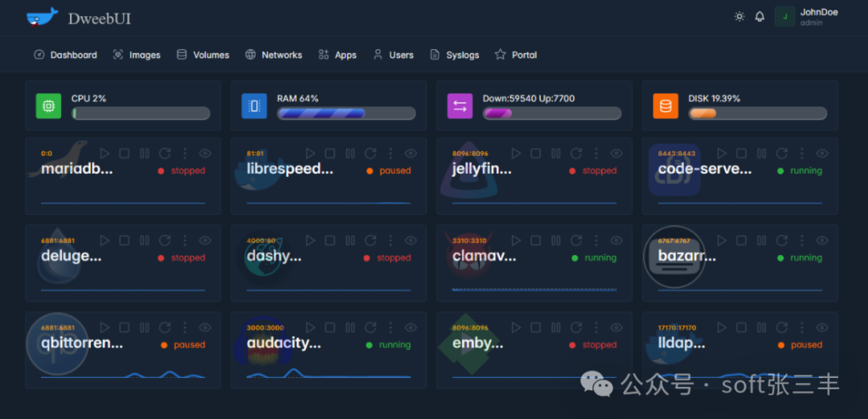Image resolution: width=868 pixels, height=419 pixels.
Task: Click the RAM 64% usage bar
Action: 346,113
